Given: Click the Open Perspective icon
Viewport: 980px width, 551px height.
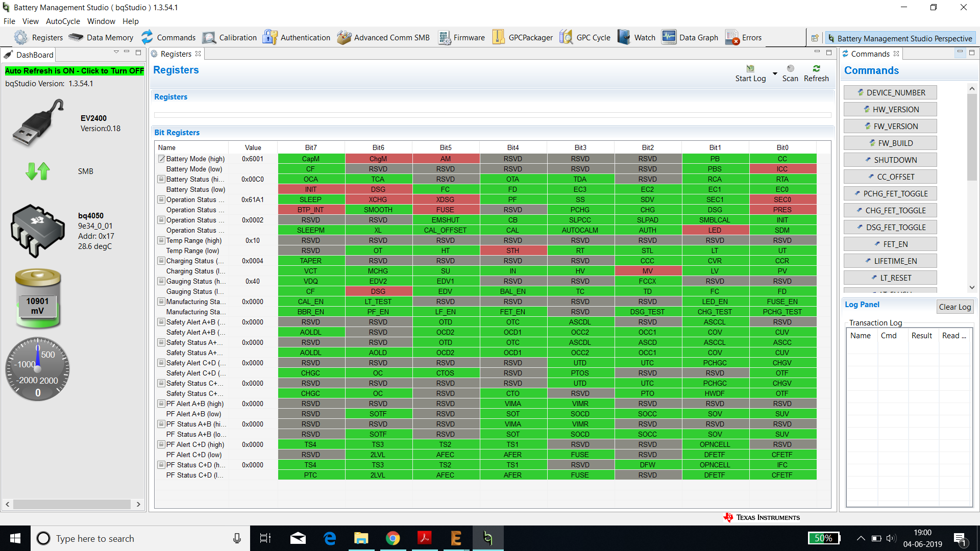Looking at the screenshot, I should coord(815,38).
